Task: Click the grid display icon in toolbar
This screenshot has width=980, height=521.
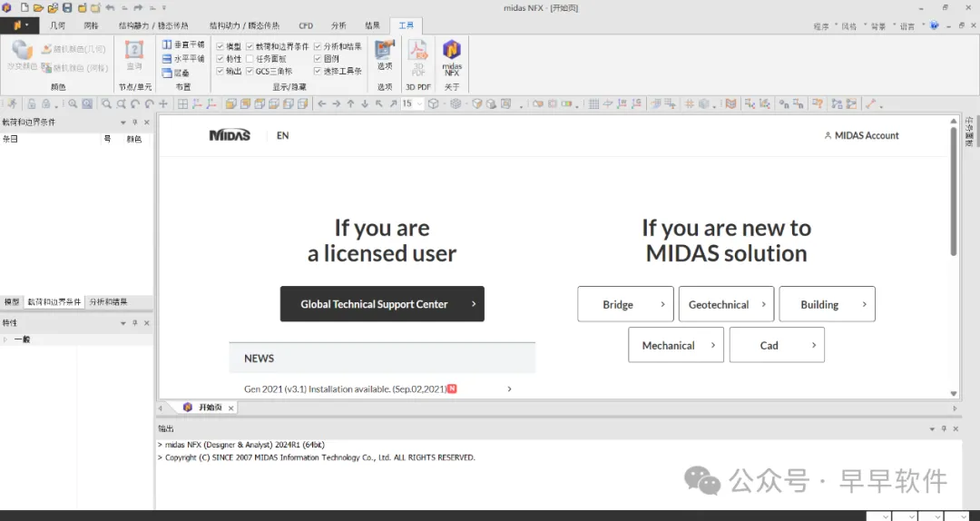Action: 593,103
